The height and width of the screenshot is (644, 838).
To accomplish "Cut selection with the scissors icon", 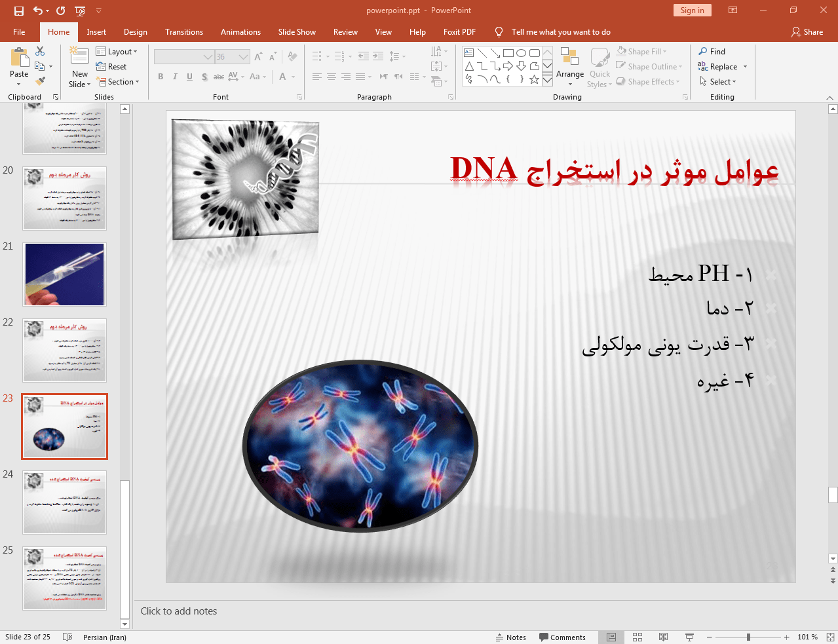I will click(x=40, y=51).
